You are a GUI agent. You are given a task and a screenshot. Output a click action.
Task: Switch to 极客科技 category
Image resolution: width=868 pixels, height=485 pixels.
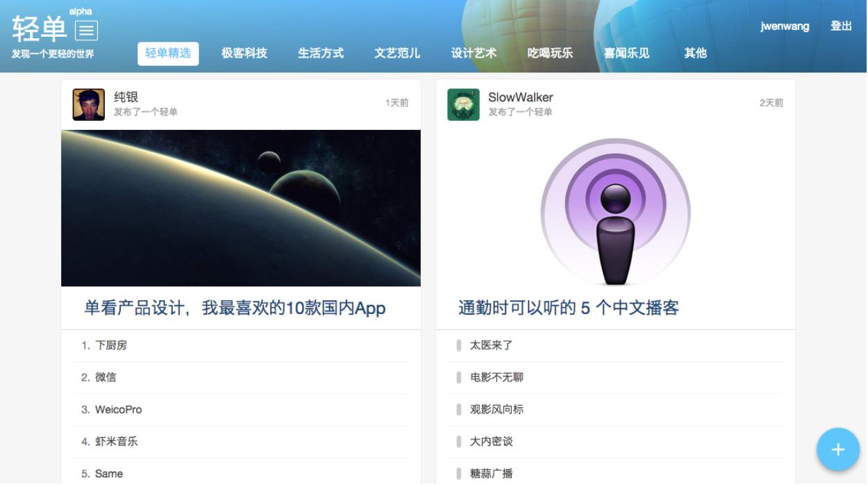(244, 54)
